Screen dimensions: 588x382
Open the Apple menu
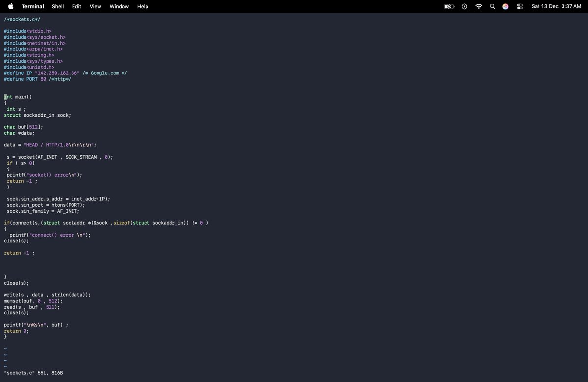pos(11,6)
